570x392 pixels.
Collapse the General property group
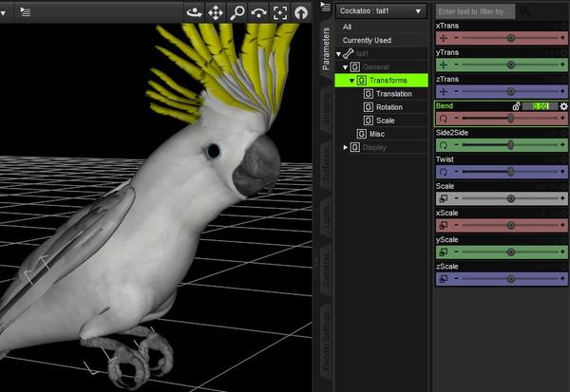347,67
